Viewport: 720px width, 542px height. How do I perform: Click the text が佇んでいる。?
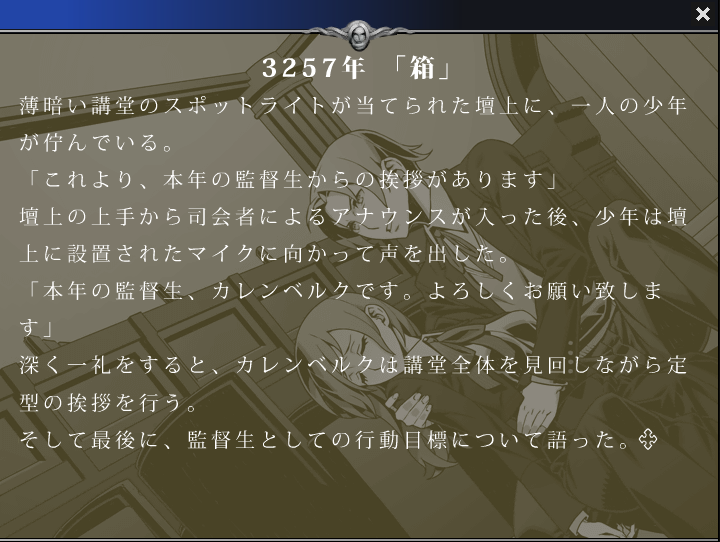(96, 142)
